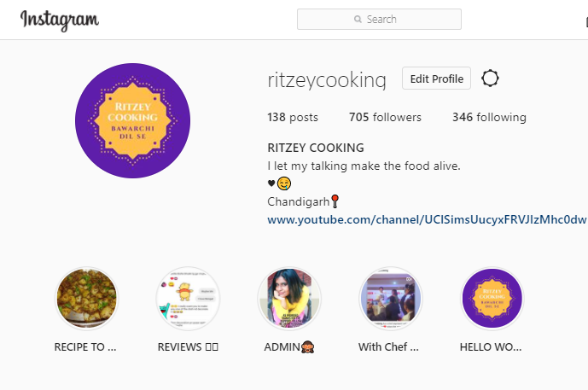Screen dimensions: 588x390
Task: Click the RECIPE TO ... highlight label
Action: click(85, 347)
